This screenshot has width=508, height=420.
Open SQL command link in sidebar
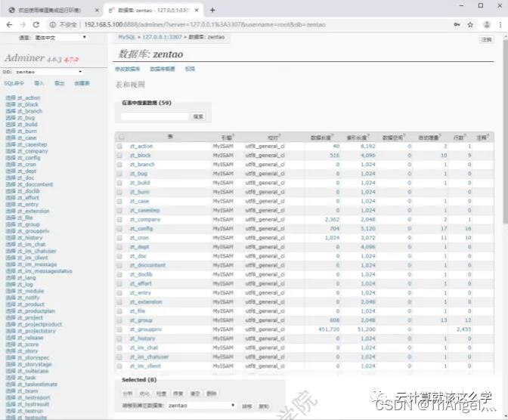tap(14, 83)
